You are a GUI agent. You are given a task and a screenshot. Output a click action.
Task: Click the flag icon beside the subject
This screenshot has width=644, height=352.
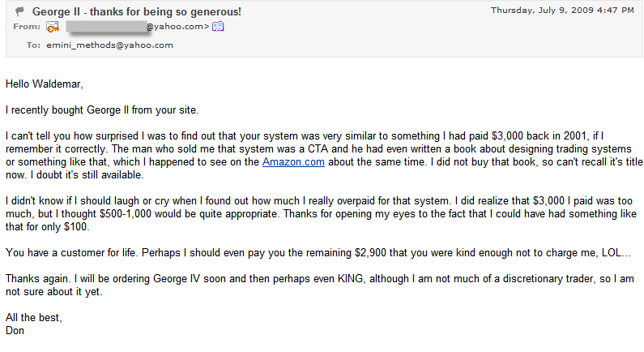[19, 11]
